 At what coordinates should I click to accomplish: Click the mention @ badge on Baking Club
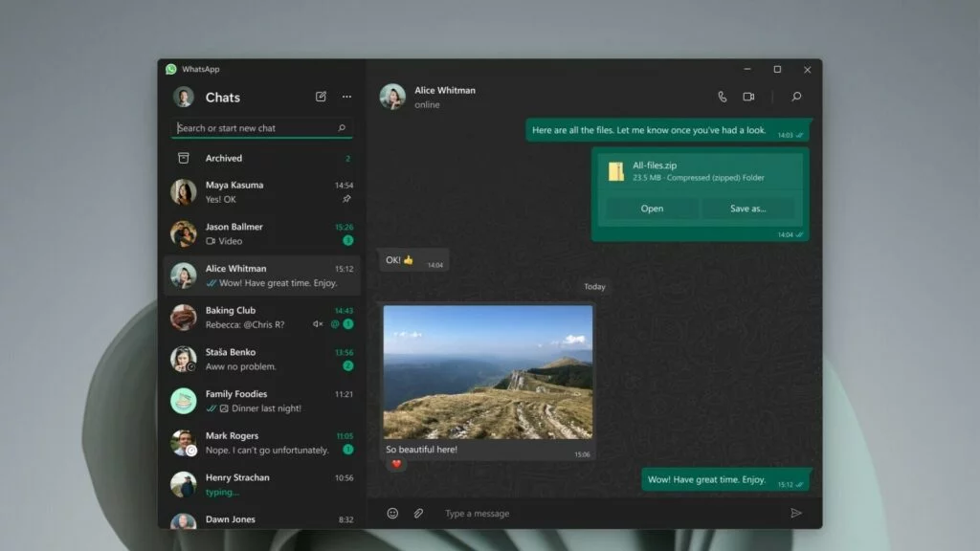coord(334,324)
